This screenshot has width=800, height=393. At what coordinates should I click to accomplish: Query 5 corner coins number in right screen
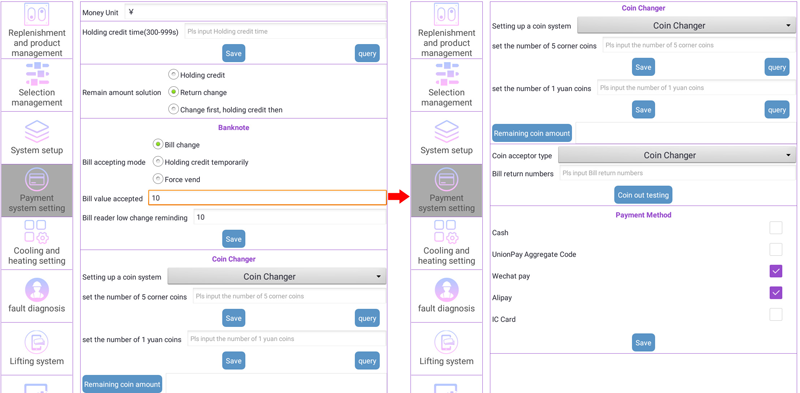tap(777, 67)
